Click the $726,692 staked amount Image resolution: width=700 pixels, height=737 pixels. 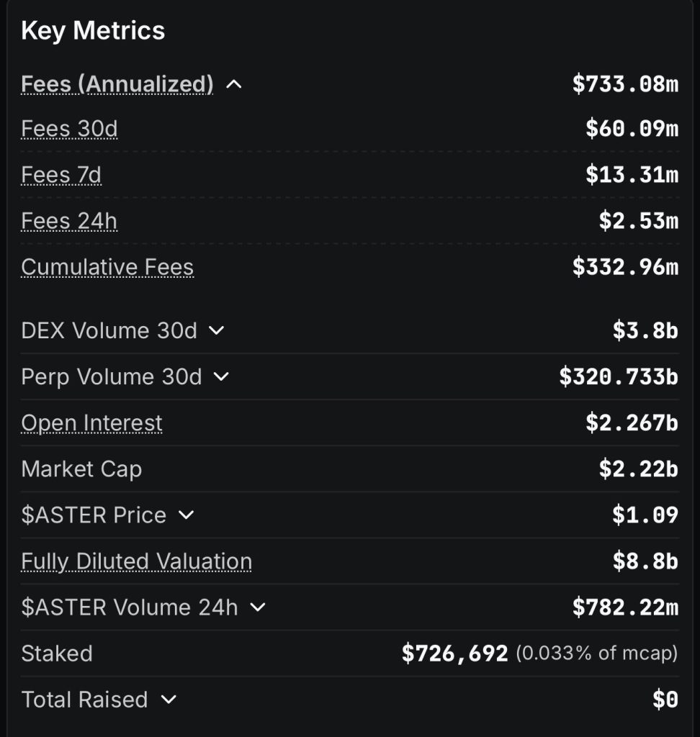[x=455, y=654]
